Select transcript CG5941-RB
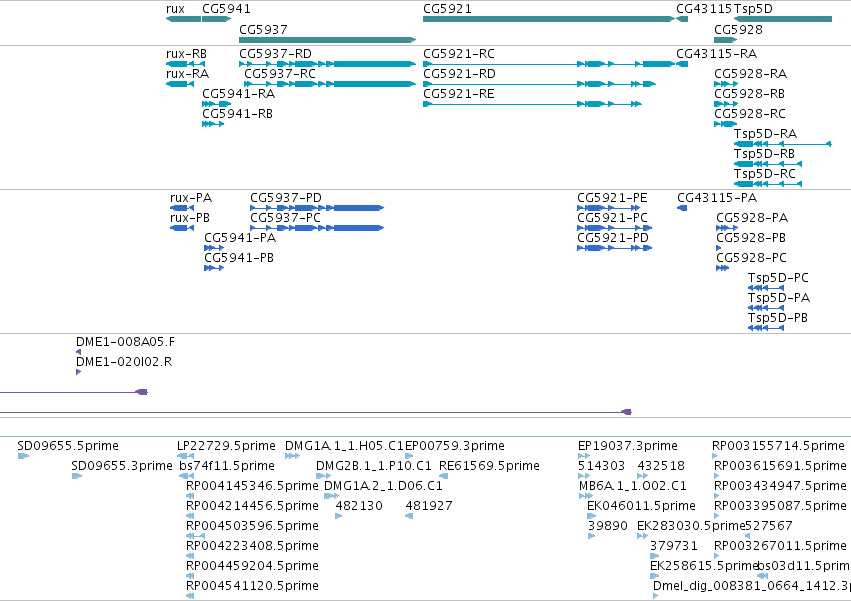 coord(213,124)
